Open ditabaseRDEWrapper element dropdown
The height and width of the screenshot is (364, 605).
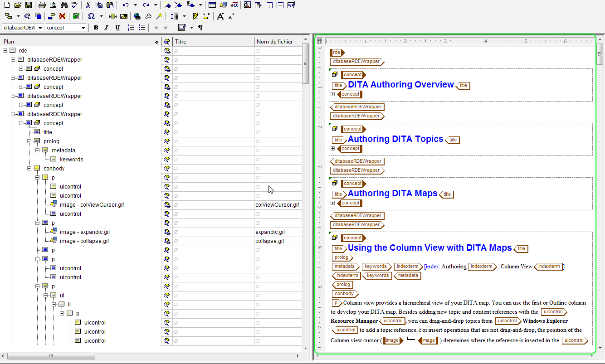click(40, 28)
